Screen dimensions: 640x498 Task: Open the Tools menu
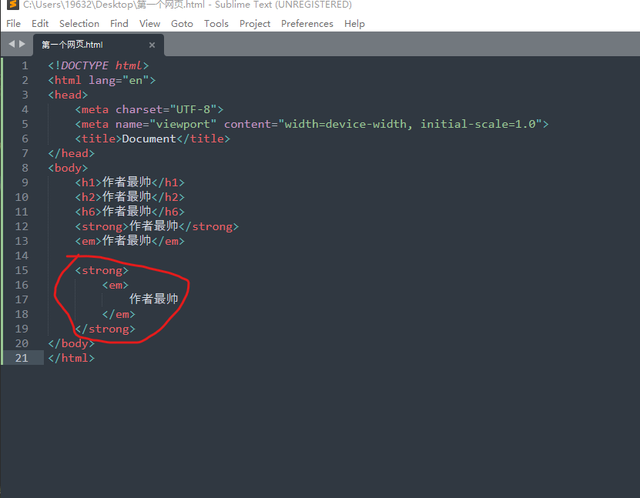click(x=216, y=24)
